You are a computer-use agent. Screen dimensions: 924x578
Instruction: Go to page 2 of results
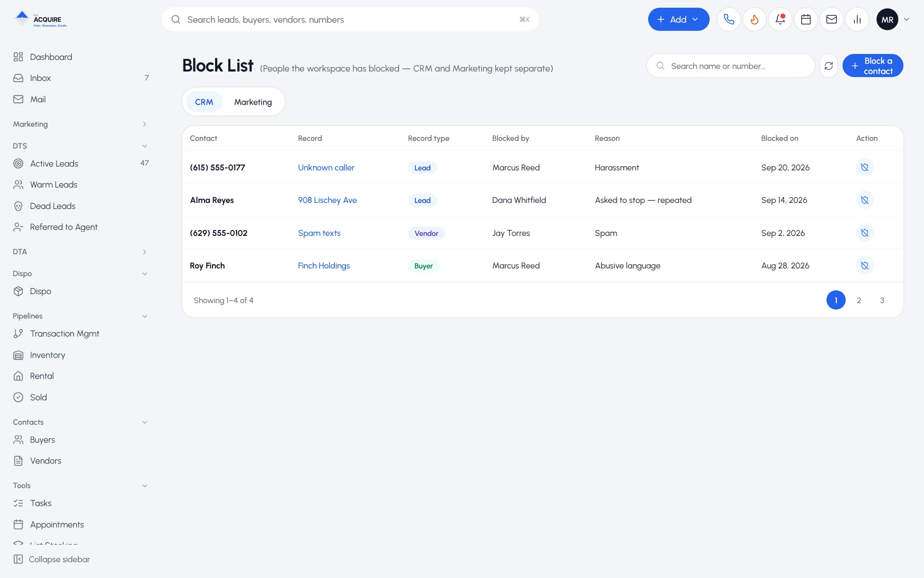(859, 300)
